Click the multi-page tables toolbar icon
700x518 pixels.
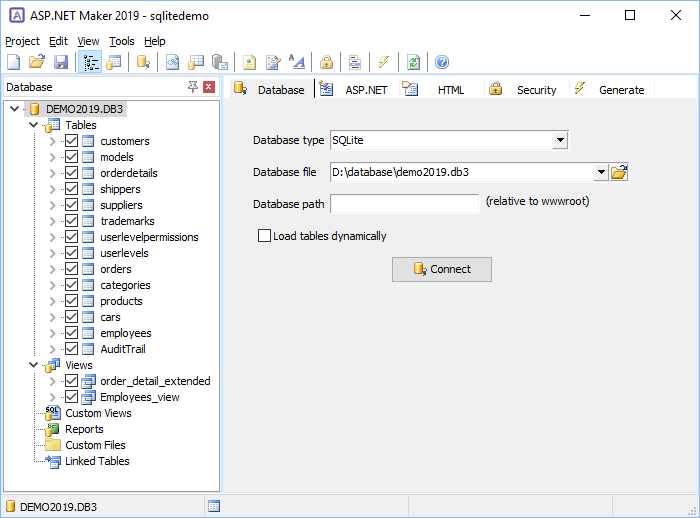pos(196,62)
